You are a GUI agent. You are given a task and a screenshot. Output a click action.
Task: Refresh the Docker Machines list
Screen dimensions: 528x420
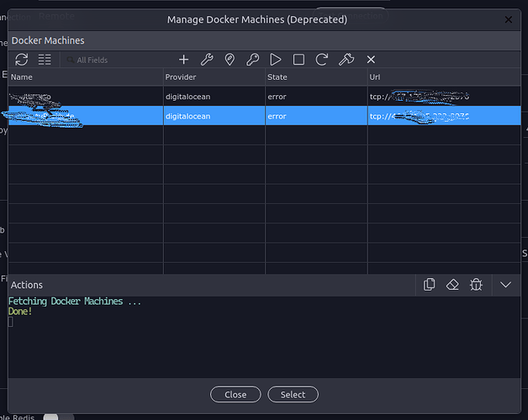(22, 60)
